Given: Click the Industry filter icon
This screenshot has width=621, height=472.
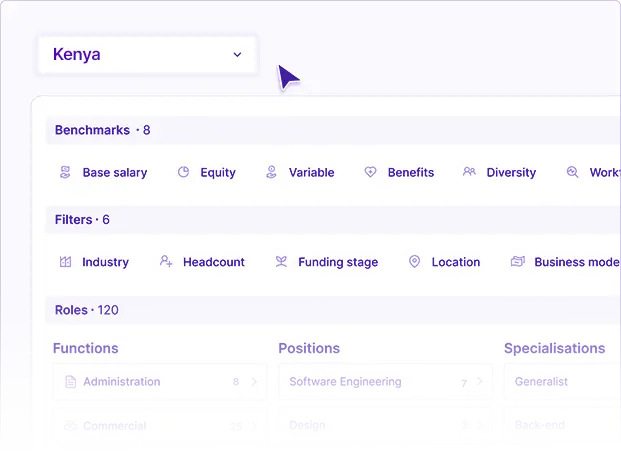Looking at the screenshot, I should [66, 262].
